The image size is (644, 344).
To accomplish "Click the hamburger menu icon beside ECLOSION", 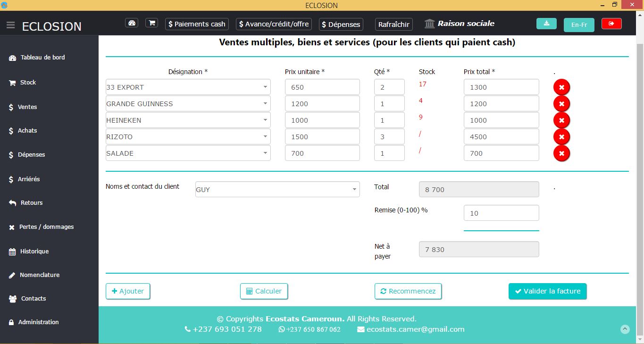I will pyautogui.click(x=10, y=25).
